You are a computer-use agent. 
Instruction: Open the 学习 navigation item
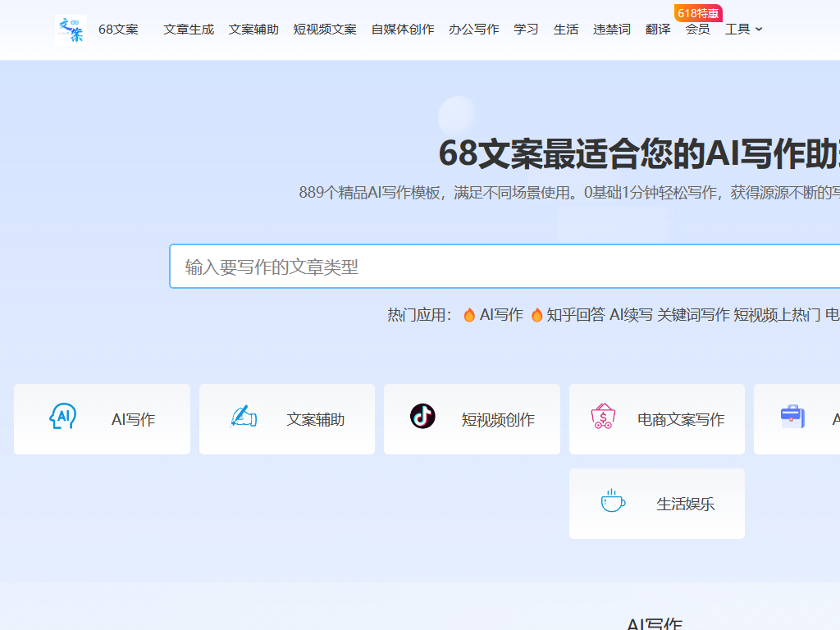(526, 30)
